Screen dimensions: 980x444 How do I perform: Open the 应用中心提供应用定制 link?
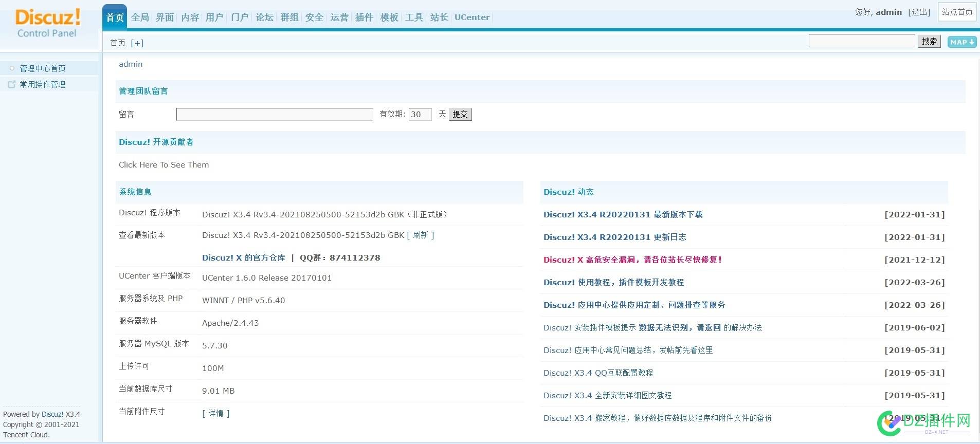[634, 305]
